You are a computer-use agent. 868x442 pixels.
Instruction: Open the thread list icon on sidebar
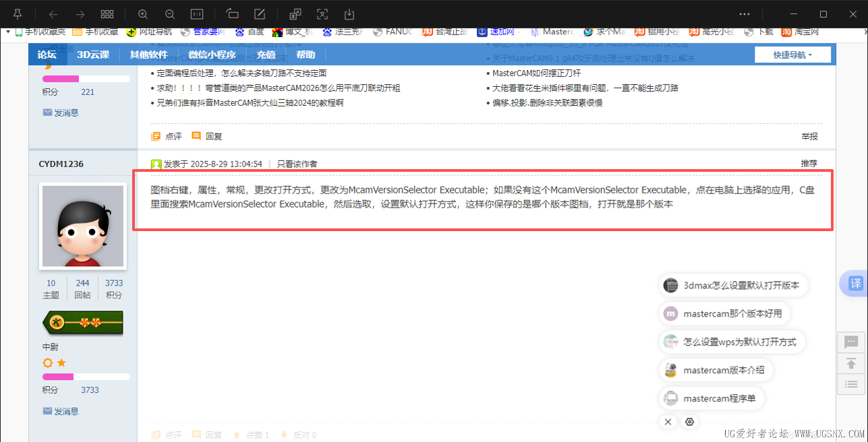pos(851,384)
